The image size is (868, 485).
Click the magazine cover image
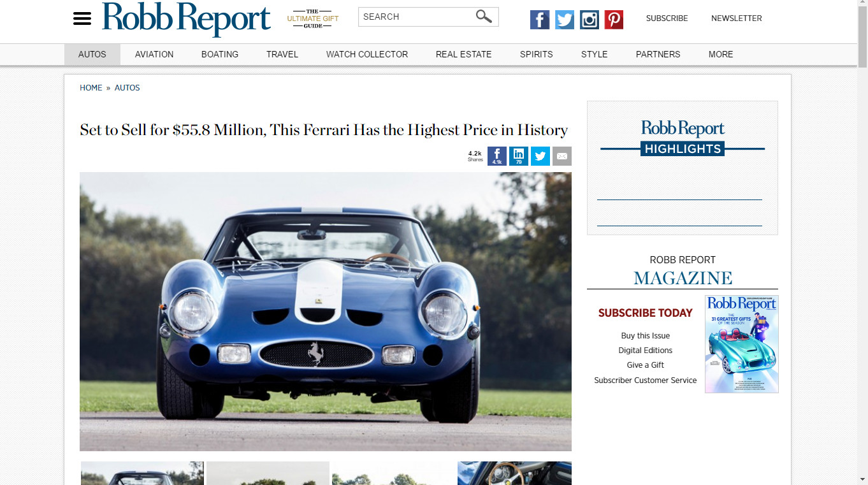click(x=742, y=344)
